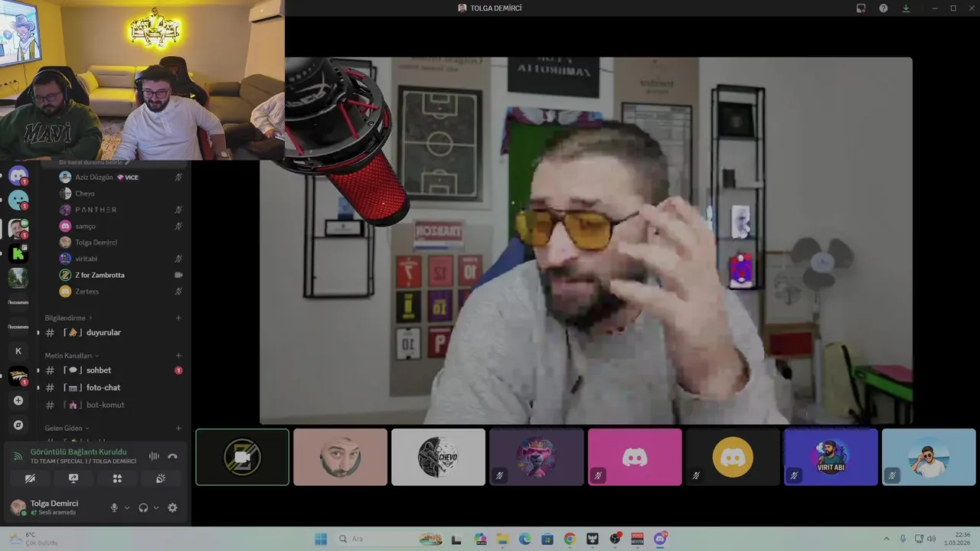Open Windows Start menu
The height and width of the screenshot is (551, 980).
point(321,539)
